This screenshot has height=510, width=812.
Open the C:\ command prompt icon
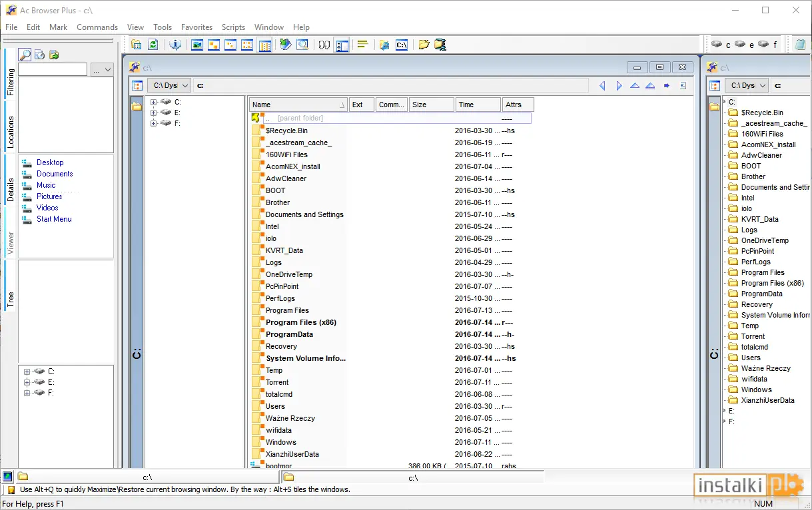point(402,45)
